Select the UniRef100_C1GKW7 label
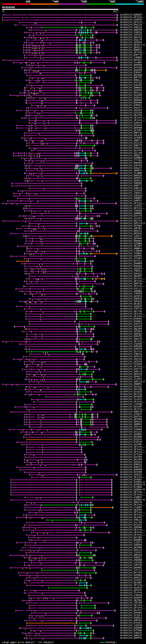Image resolution: width=146 pixels, height=644 pixels. coord(131,507)
